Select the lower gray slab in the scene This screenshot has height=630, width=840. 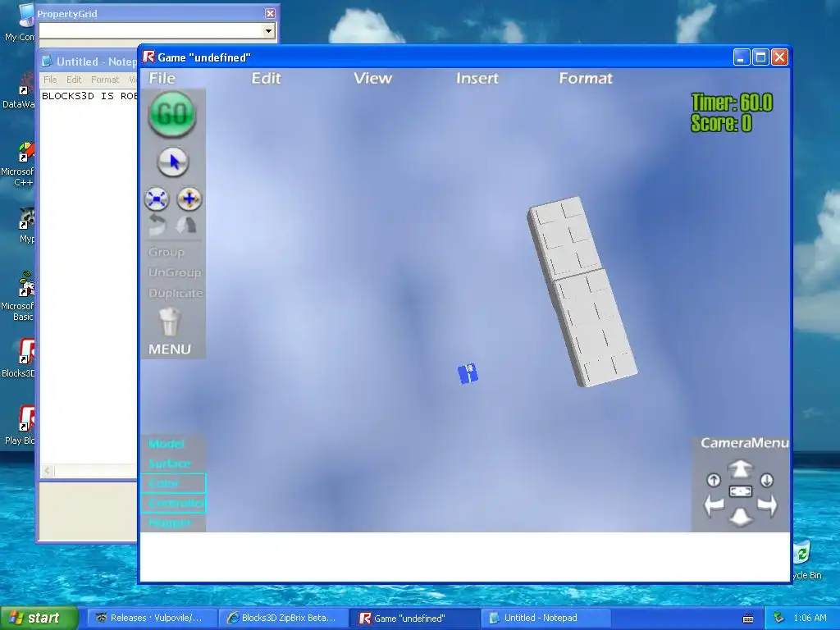[x=596, y=330]
